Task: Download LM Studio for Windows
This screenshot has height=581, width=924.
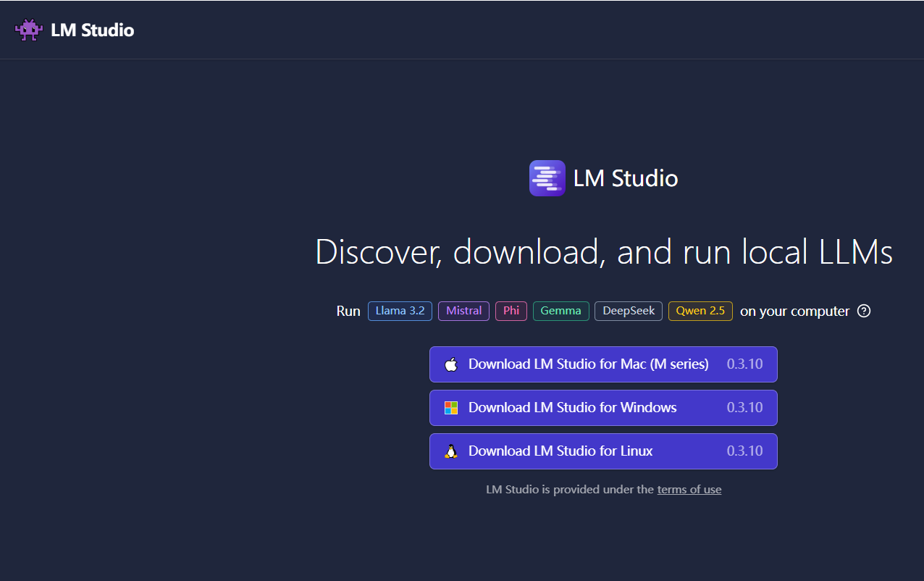Action: (603, 408)
